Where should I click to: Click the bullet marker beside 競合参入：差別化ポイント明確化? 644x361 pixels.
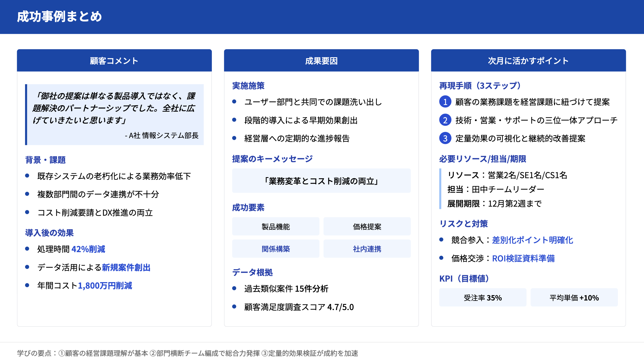tap(441, 240)
